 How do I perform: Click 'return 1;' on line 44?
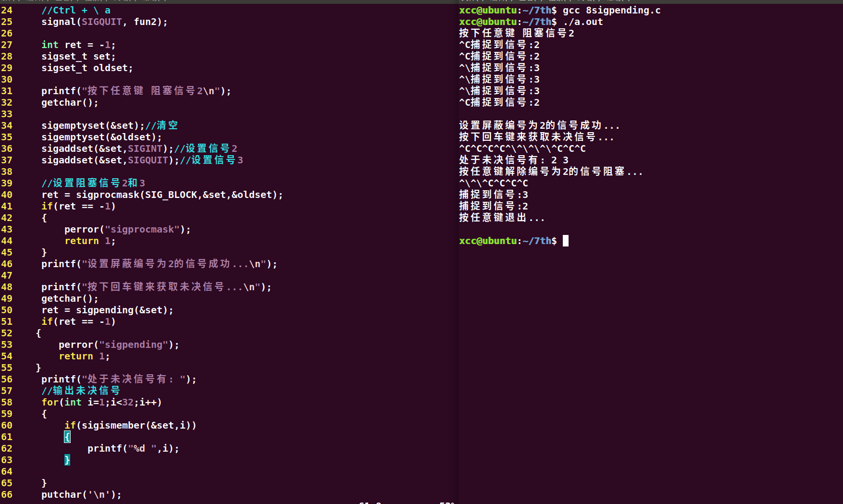90,241
